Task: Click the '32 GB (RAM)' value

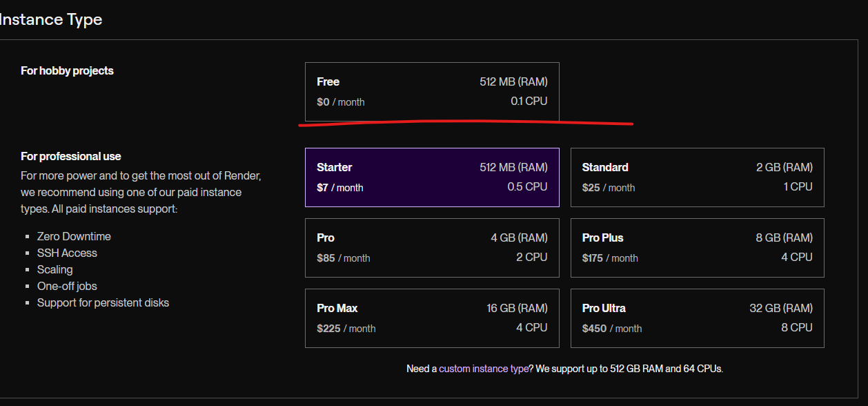Action: coord(781,308)
